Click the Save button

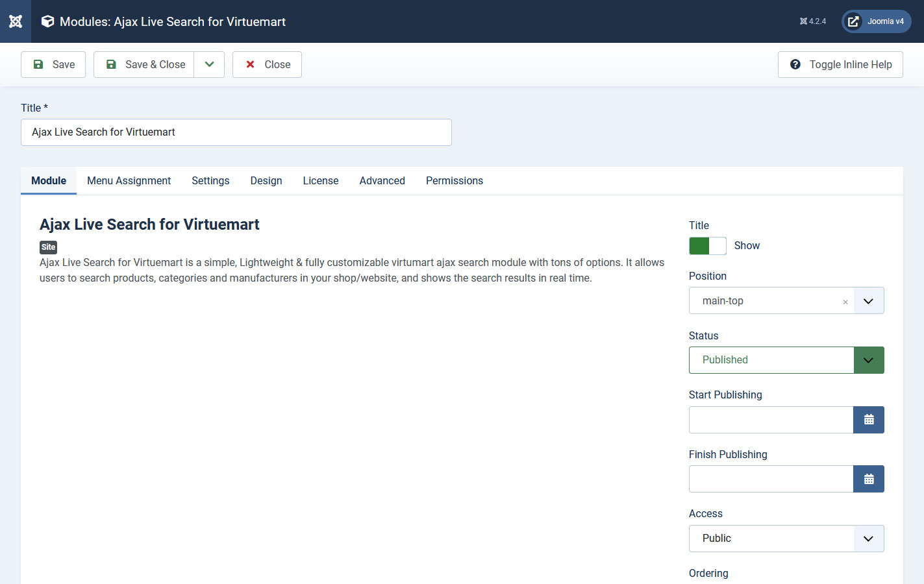53,64
